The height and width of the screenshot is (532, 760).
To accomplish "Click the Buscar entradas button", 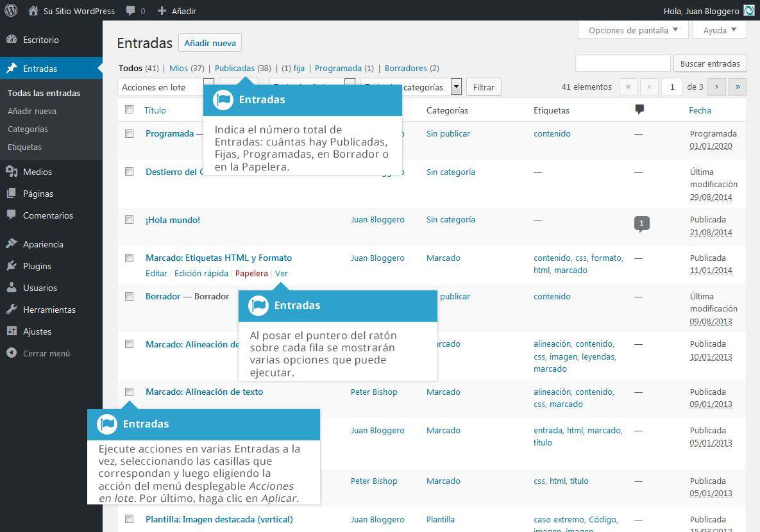I will [x=710, y=63].
